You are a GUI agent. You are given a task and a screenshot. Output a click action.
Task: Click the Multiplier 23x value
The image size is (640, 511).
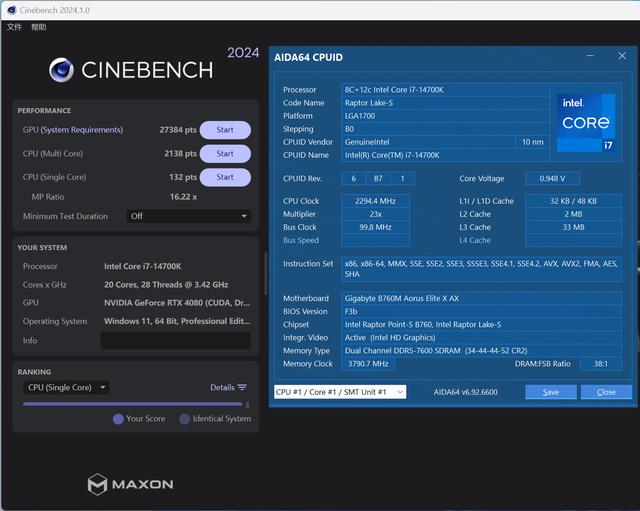(375, 214)
